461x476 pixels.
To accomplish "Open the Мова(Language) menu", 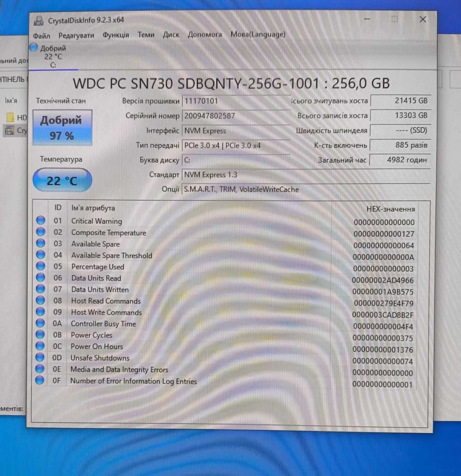I will (x=258, y=35).
